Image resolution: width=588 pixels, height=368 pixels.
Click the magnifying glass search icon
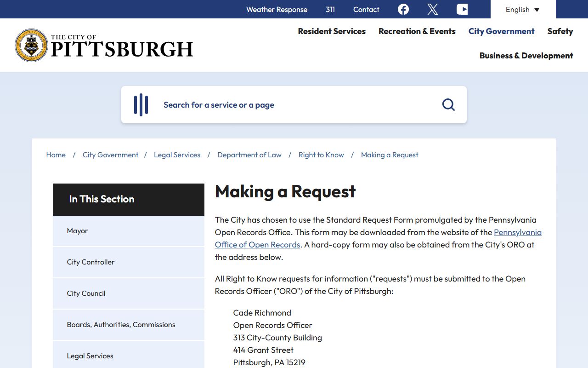click(448, 105)
